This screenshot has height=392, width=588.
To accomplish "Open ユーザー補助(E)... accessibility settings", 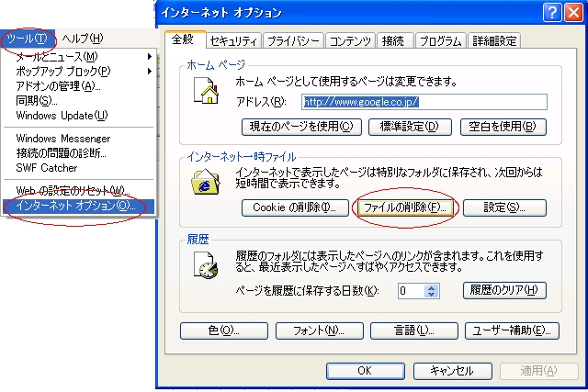I will click(x=512, y=330).
